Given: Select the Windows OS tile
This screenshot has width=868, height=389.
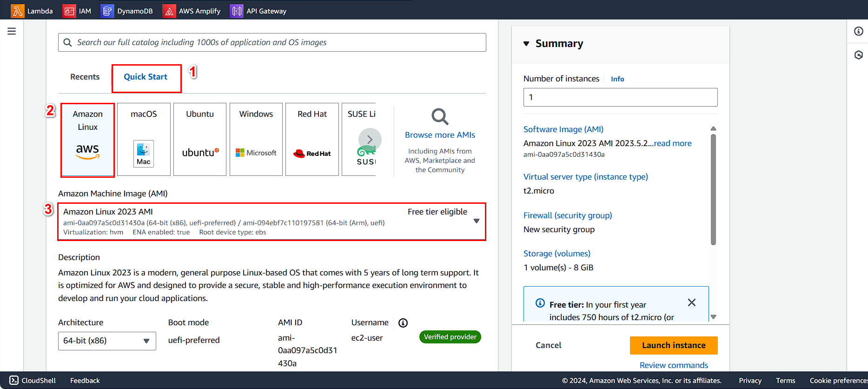Looking at the screenshot, I should (x=256, y=139).
